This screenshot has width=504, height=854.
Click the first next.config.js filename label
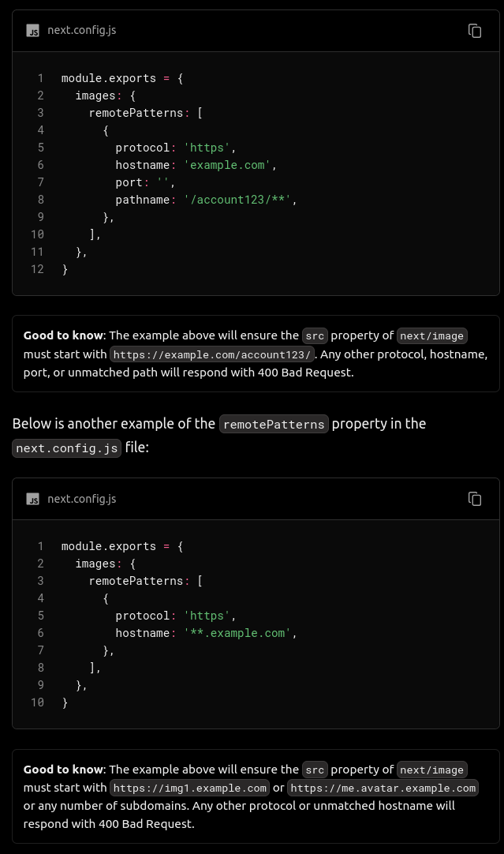[x=82, y=31]
